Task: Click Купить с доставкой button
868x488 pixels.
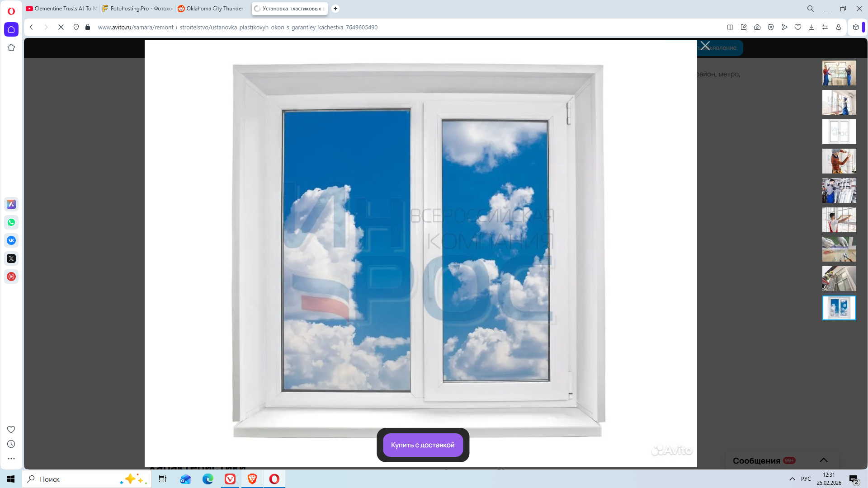Action: [423, 445]
